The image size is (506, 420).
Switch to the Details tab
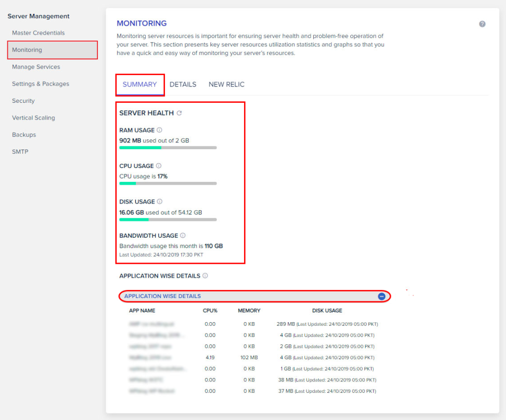183,84
